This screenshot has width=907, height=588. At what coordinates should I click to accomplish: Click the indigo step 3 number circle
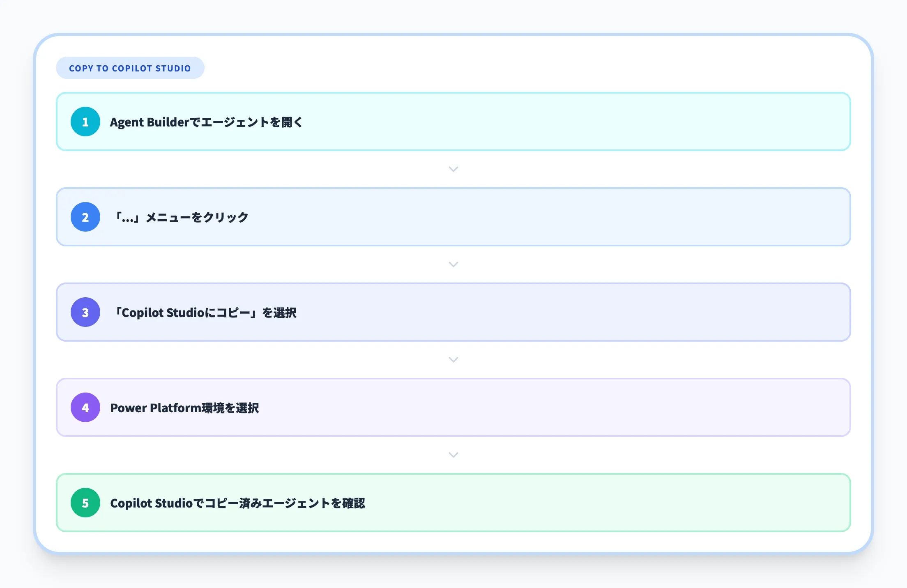(x=85, y=312)
